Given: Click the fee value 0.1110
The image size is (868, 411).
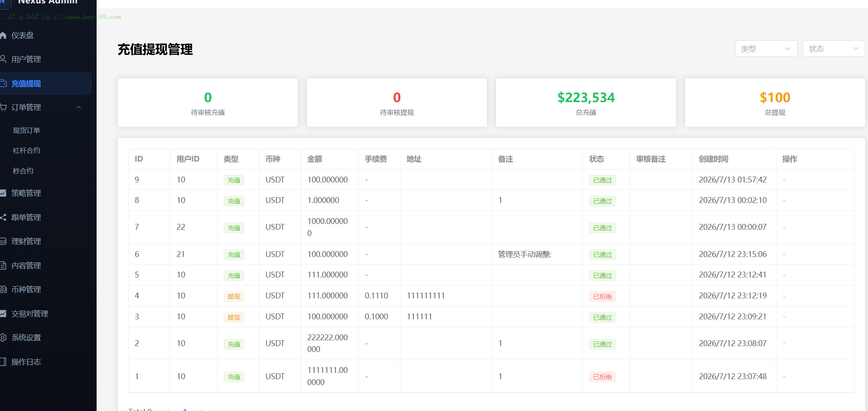Looking at the screenshot, I should [x=376, y=296].
